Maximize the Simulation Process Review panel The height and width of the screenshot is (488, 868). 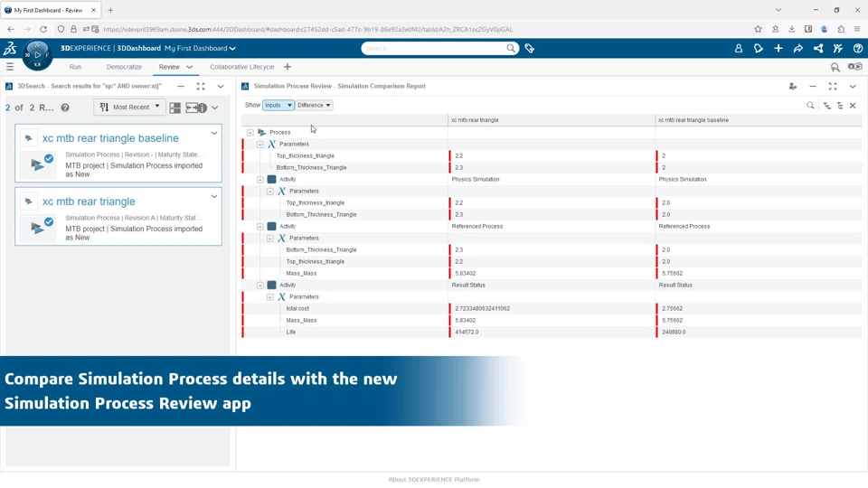833,87
